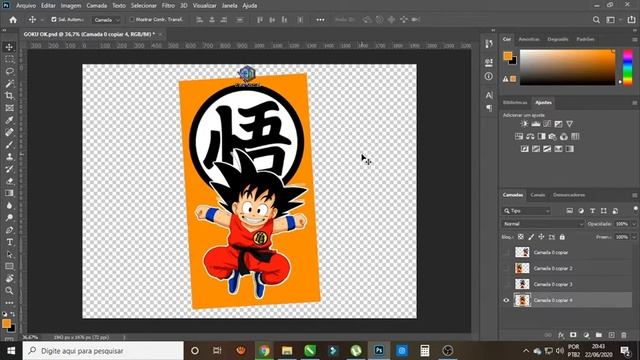
Task: Expand the fill value dropdown arrow
Action: point(634,237)
